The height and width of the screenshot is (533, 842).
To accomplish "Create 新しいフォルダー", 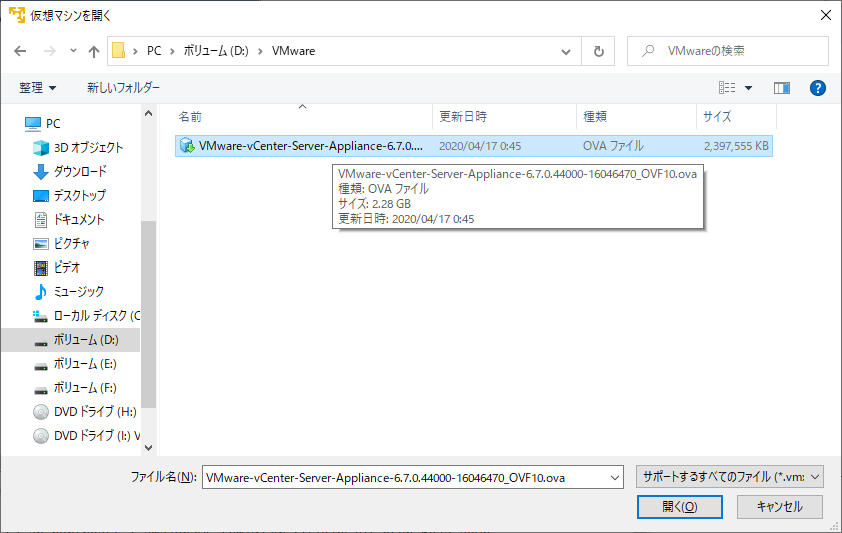I will coord(124,87).
